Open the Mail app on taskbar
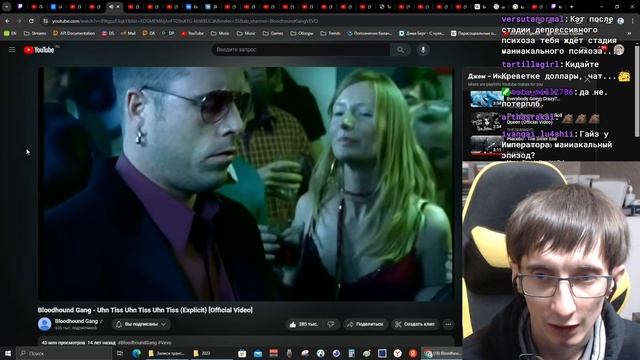This screenshot has width=640, height=360. click(258, 353)
